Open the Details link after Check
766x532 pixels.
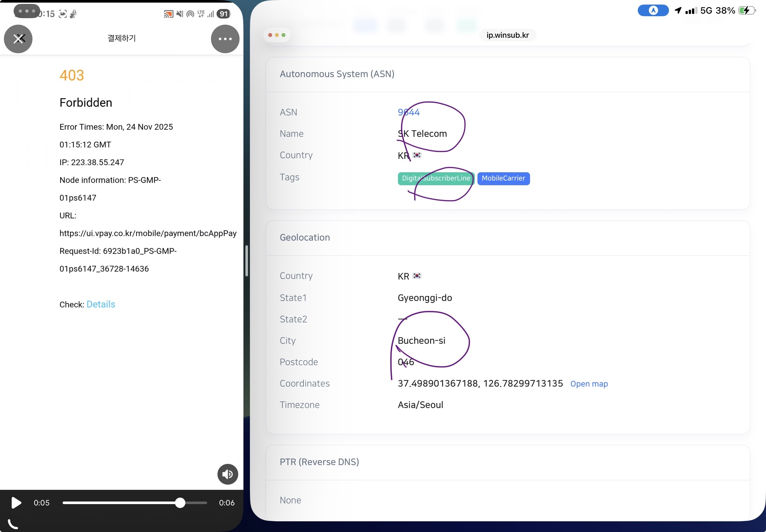click(x=101, y=304)
